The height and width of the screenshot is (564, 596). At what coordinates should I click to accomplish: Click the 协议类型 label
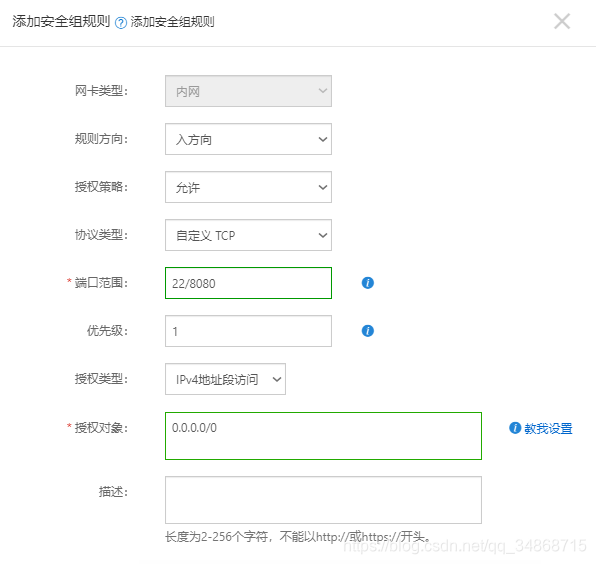[x=101, y=235]
